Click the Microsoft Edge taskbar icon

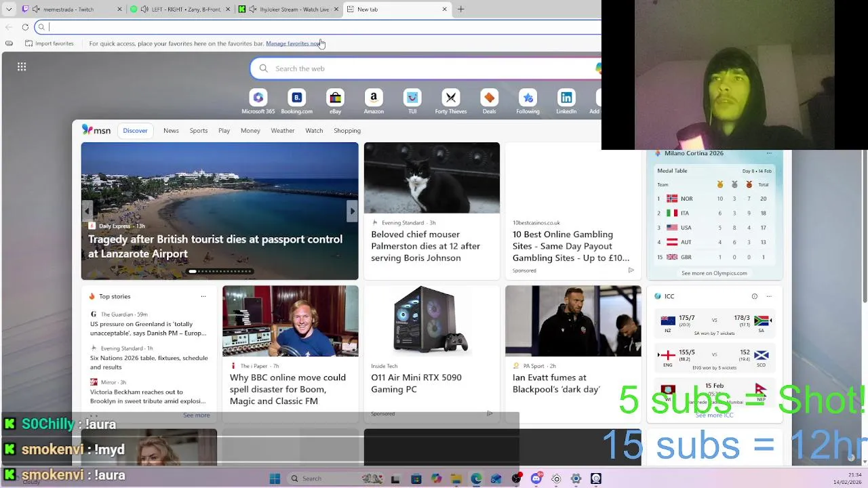click(x=476, y=479)
